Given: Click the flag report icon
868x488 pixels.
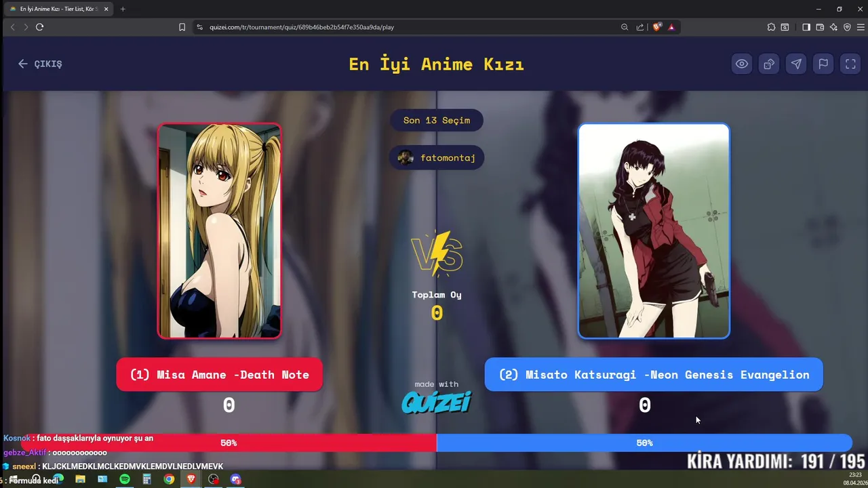Looking at the screenshot, I should (x=823, y=64).
